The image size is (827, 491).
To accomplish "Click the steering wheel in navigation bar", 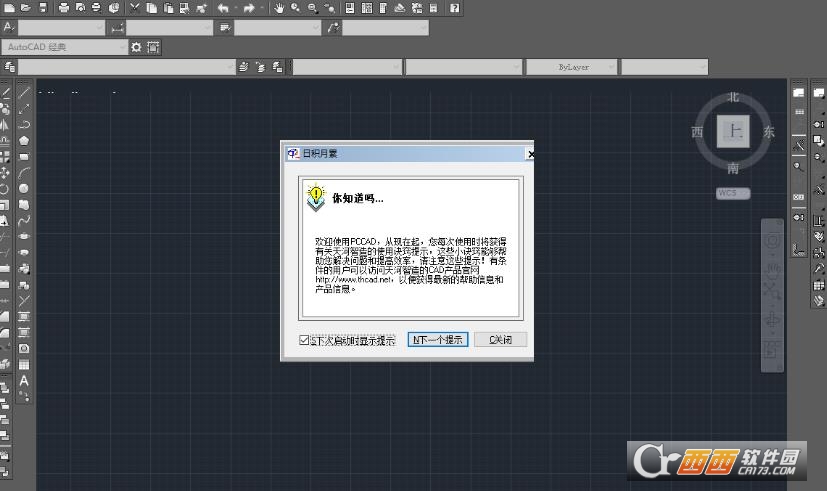I will (773, 241).
